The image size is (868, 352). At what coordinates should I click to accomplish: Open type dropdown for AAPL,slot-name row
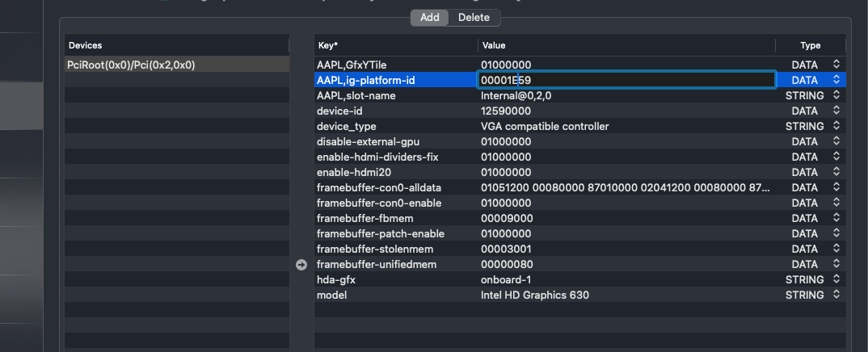836,95
